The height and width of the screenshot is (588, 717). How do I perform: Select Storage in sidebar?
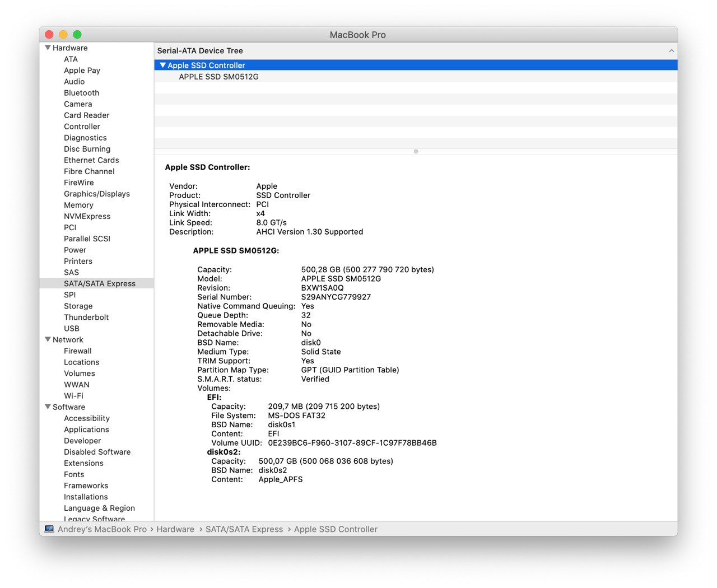point(78,306)
